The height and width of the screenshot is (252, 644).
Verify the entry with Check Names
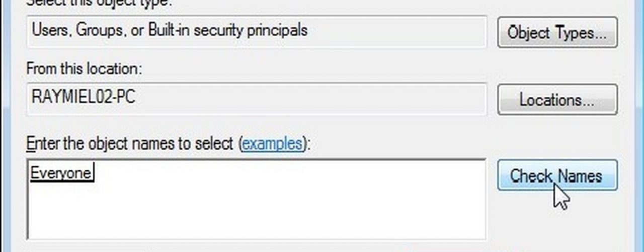(557, 175)
